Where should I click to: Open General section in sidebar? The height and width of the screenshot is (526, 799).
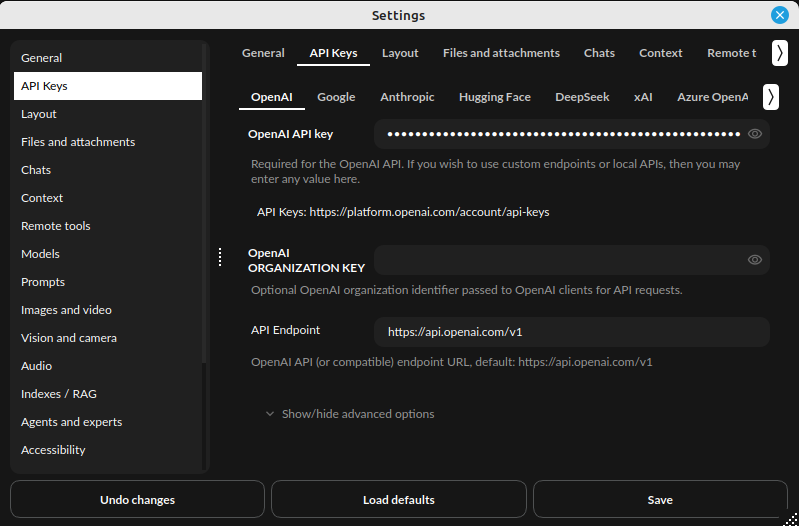click(108, 58)
